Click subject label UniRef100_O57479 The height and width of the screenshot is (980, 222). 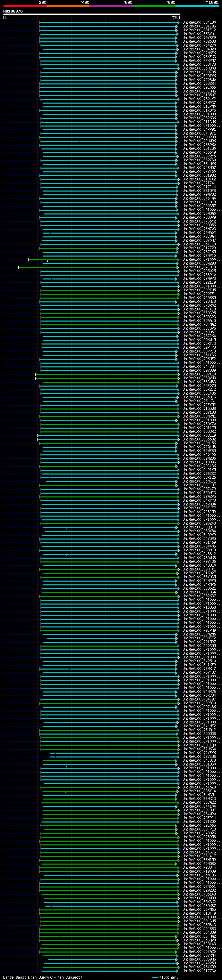coord(199,489)
